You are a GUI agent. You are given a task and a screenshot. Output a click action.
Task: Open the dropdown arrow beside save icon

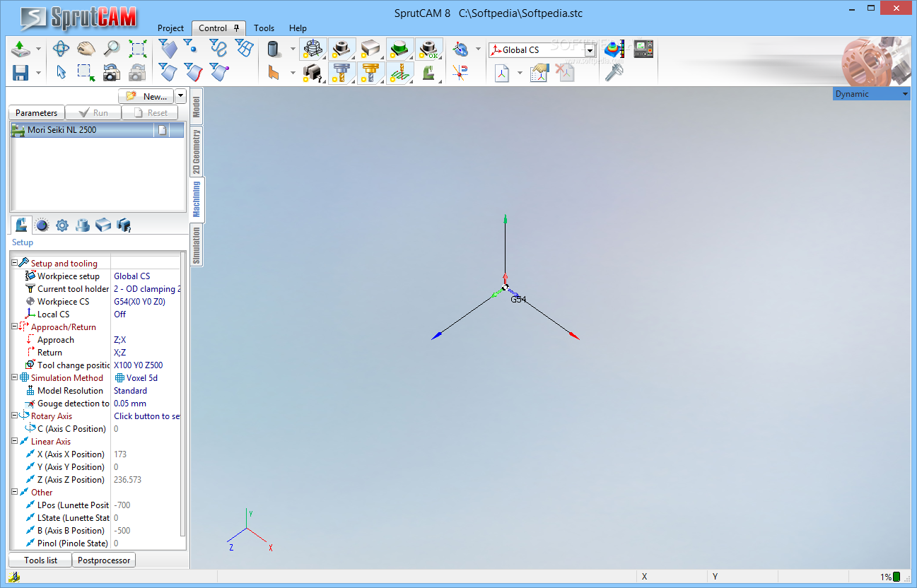click(38, 72)
